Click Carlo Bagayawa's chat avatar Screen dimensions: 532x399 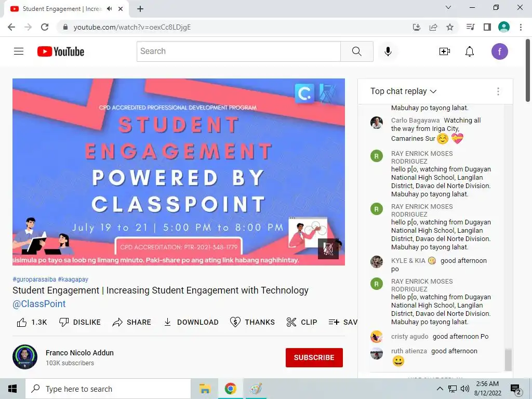(x=376, y=123)
